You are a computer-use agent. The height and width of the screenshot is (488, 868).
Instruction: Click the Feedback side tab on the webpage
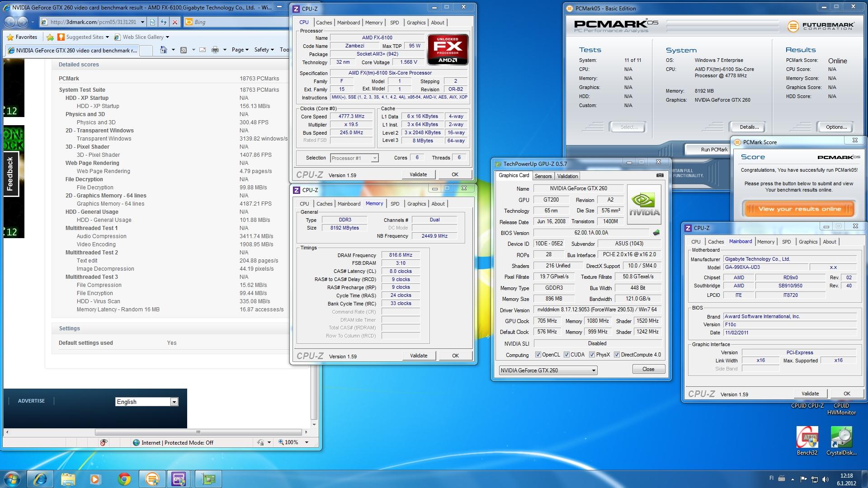pyautogui.click(x=10, y=174)
